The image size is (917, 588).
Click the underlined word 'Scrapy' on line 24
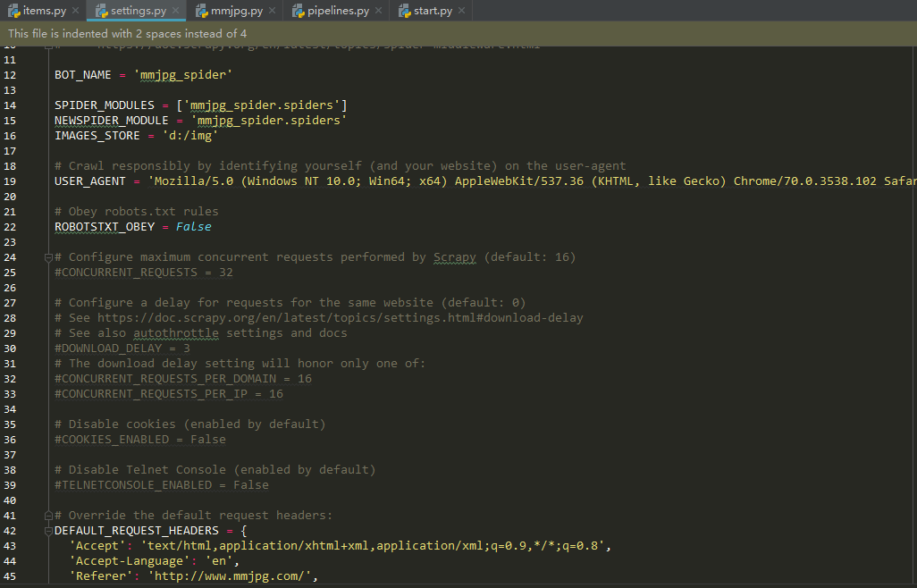454,257
